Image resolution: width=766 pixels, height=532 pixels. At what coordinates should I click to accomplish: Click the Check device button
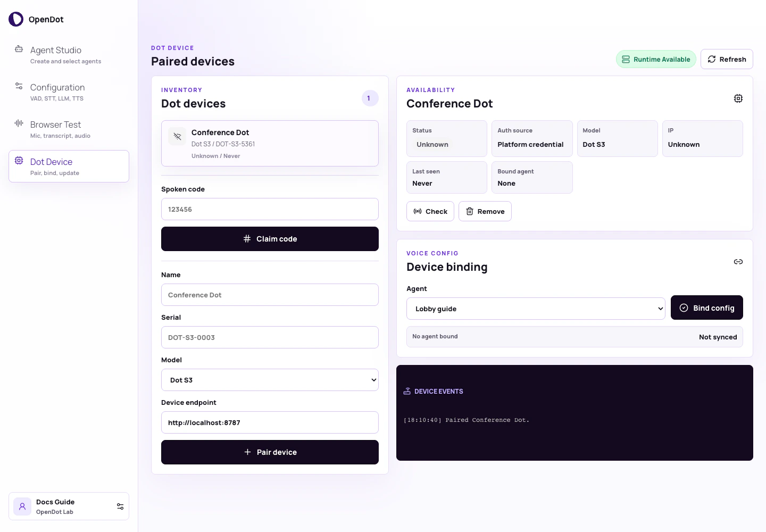pyautogui.click(x=430, y=211)
